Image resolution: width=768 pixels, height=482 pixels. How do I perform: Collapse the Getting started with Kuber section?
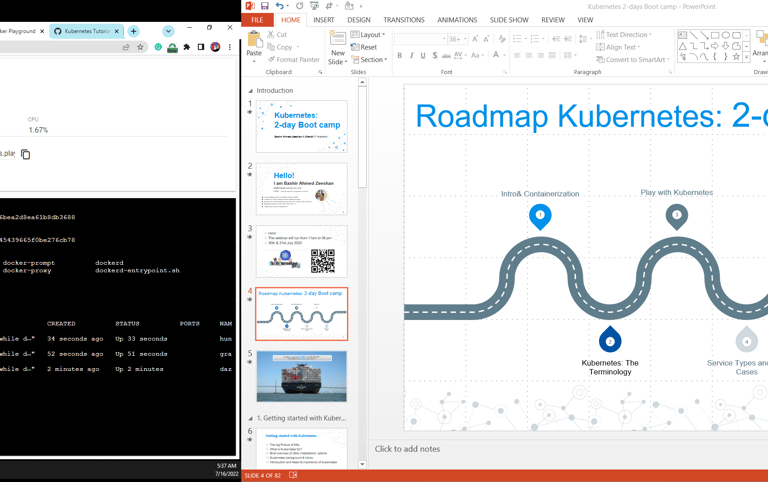[251, 419]
